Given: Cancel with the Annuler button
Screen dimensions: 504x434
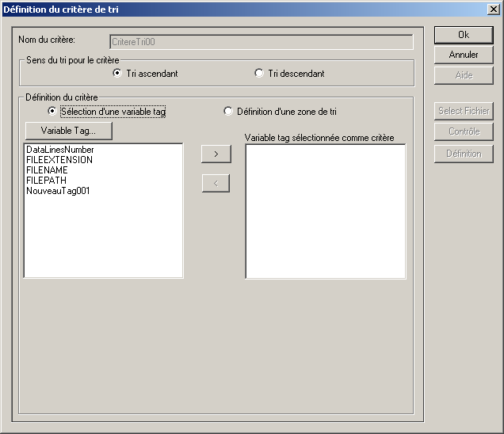Looking at the screenshot, I should tap(464, 55).
